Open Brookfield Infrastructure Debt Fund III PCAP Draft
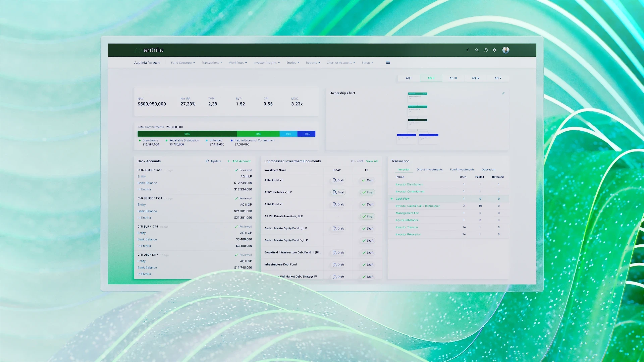The image size is (644, 362). pos(338,253)
